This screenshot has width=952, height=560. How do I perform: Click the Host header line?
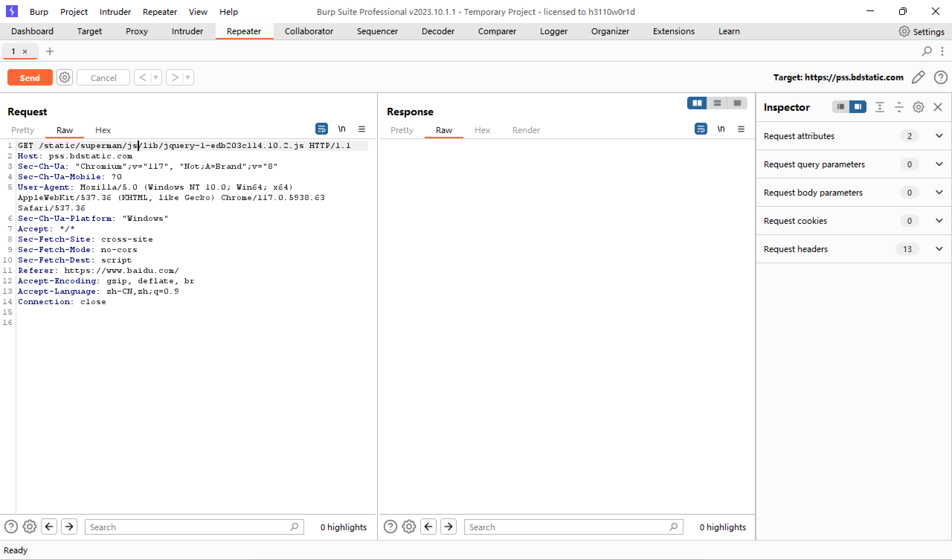click(75, 156)
